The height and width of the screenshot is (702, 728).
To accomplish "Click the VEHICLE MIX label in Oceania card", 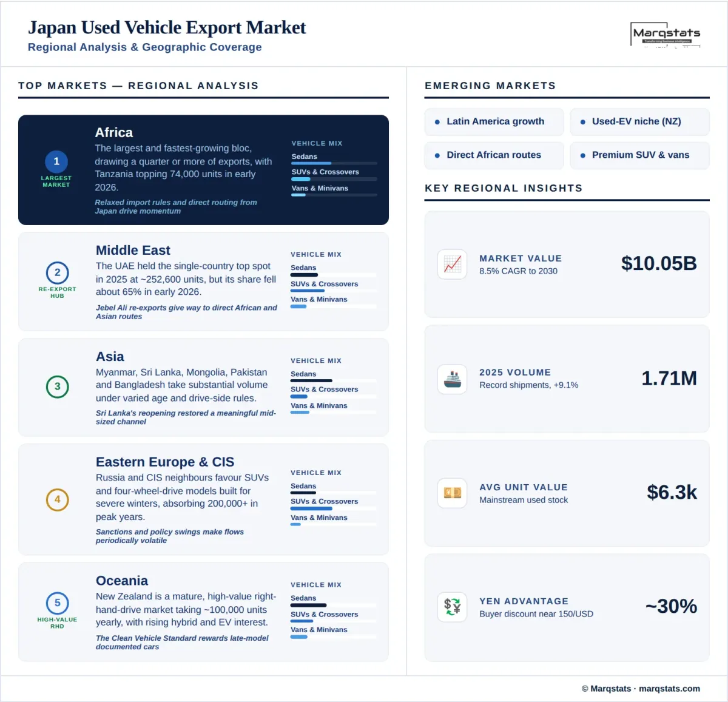I will click(316, 585).
